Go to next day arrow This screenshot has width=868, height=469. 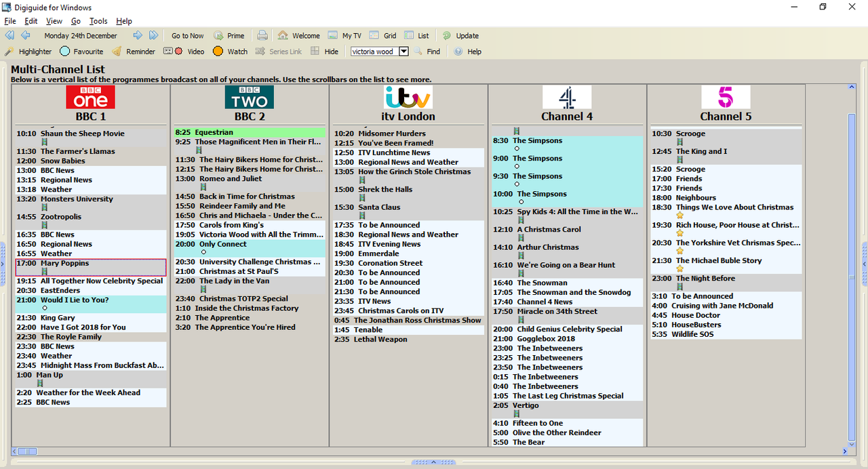138,35
